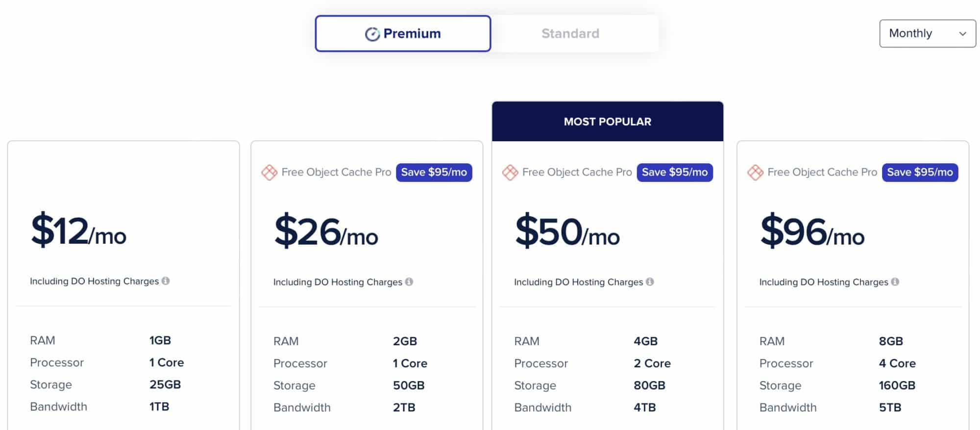Click Object Cache Pro icon on $50 plan

510,172
